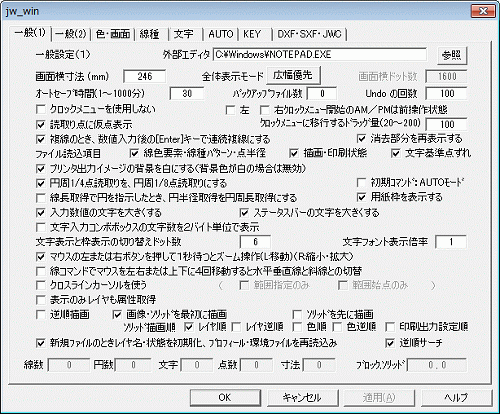Image resolution: width=500 pixels, height=414 pixels.
Task: Check 線長取得 円周長取得にする option
Action: [x=41, y=198]
